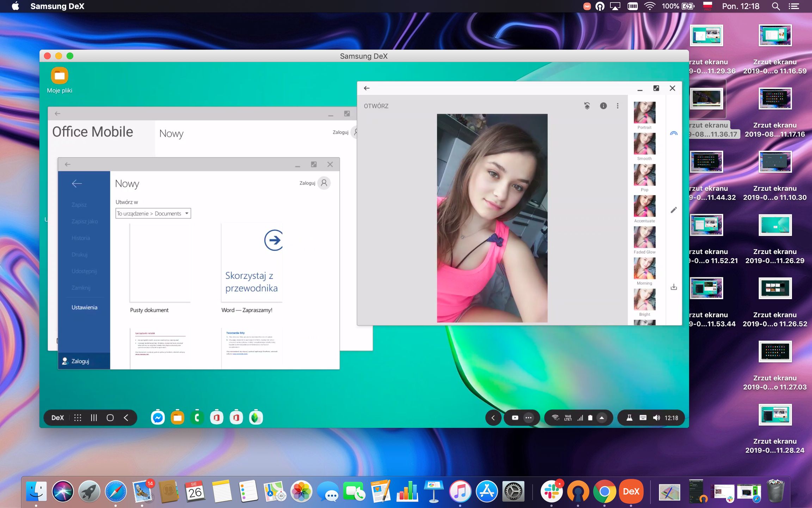Open Messenger from the DeX taskbar
This screenshot has height=508, width=812.
pyautogui.click(x=158, y=418)
